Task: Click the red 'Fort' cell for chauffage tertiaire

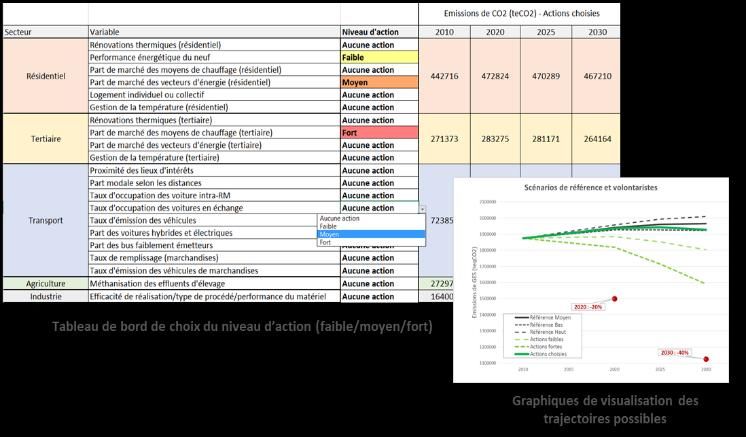Action: (x=377, y=133)
